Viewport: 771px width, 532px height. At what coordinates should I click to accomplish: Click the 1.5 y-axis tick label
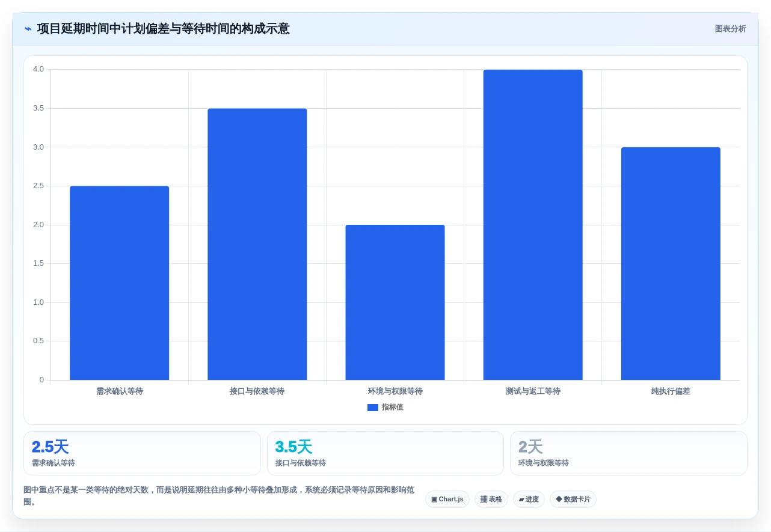pyautogui.click(x=38, y=263)
